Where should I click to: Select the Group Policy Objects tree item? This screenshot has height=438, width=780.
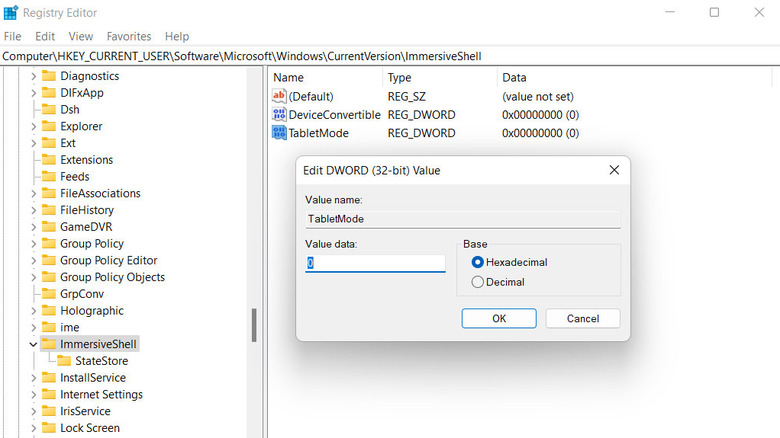(112, 277)
